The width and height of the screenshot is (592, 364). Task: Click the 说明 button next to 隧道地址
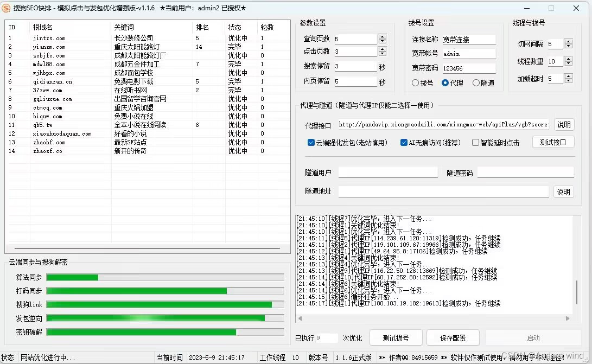564,192
